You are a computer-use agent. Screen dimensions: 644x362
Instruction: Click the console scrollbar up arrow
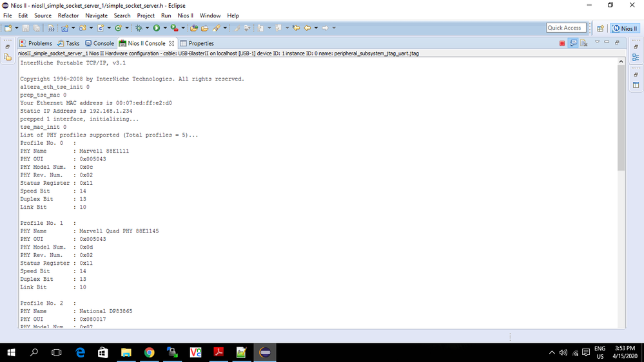coord(621,62)
